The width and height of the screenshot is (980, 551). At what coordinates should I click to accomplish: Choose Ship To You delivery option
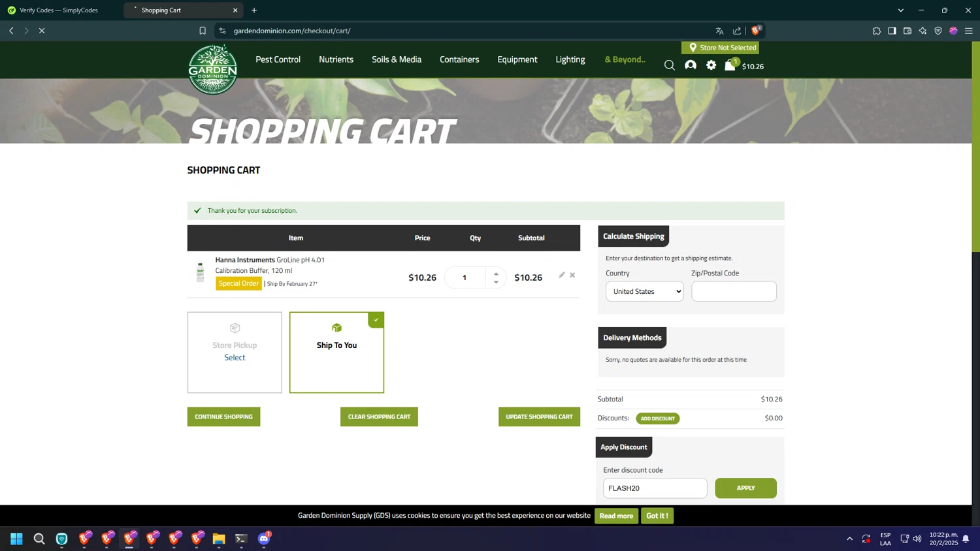click(336, 353)
